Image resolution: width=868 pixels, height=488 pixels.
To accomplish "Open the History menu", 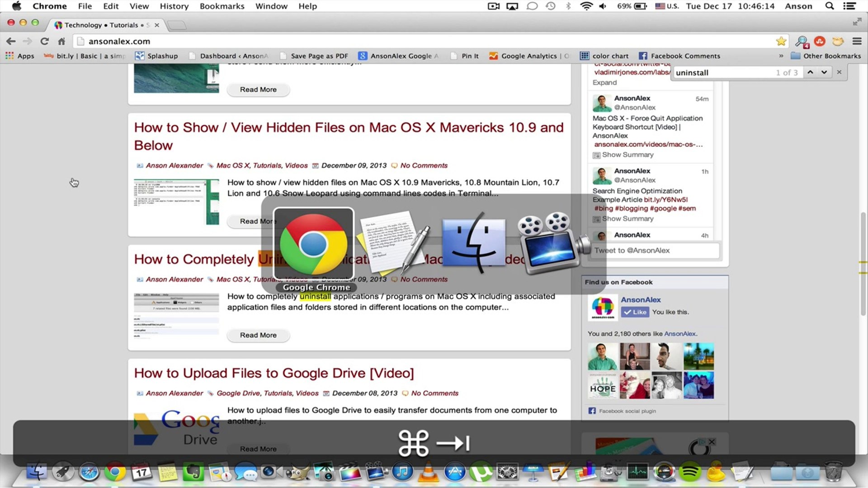I will (174, 6).
